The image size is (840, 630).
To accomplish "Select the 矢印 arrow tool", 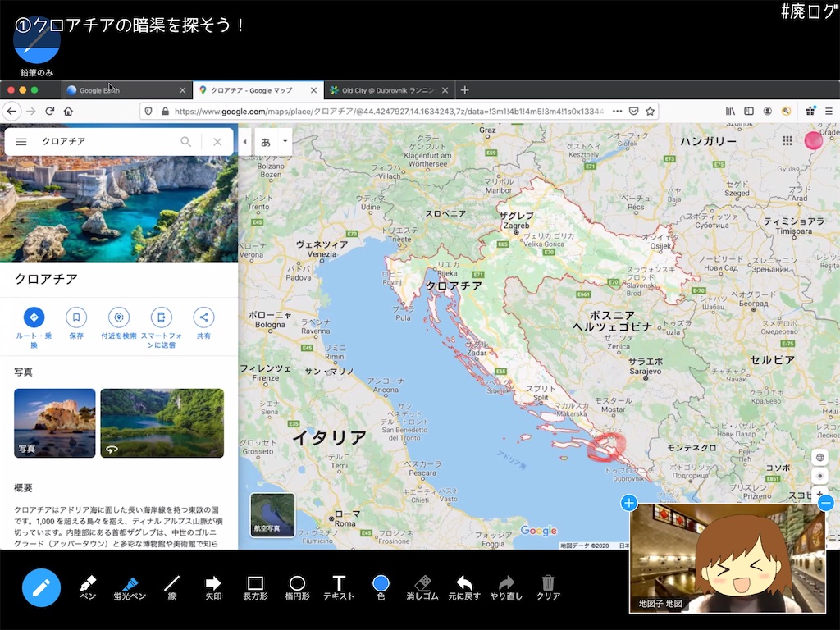I will pos(213,587).
